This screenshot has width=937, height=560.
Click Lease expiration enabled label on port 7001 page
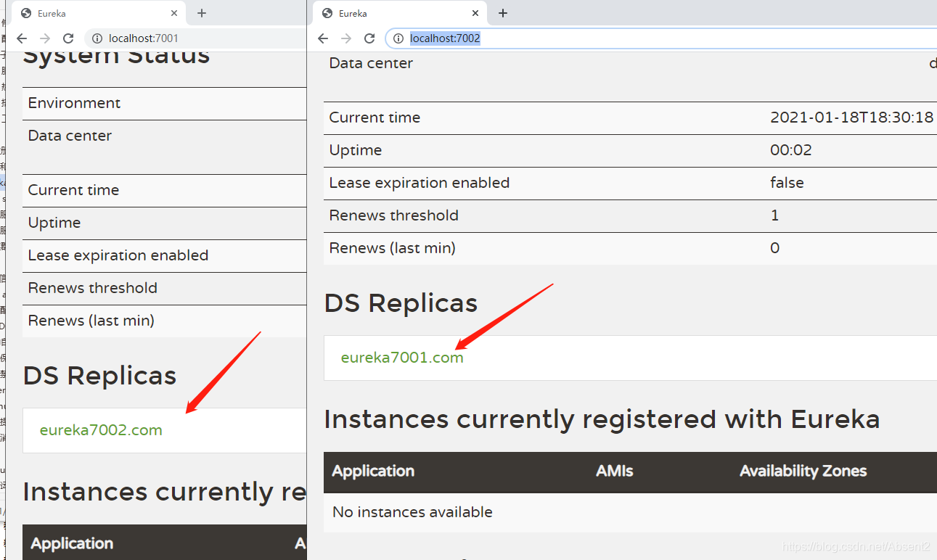click(118, 255)
